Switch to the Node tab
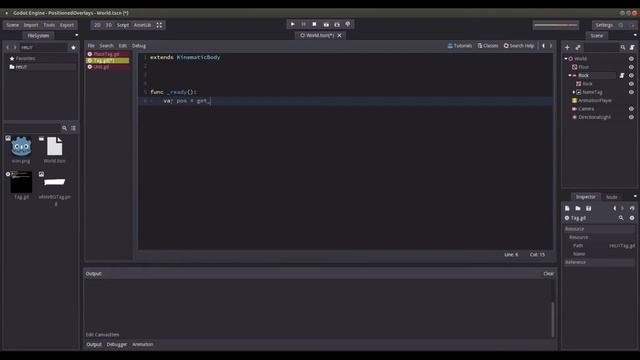Viewport: 640px width, 360px height. tap(611, 197)
